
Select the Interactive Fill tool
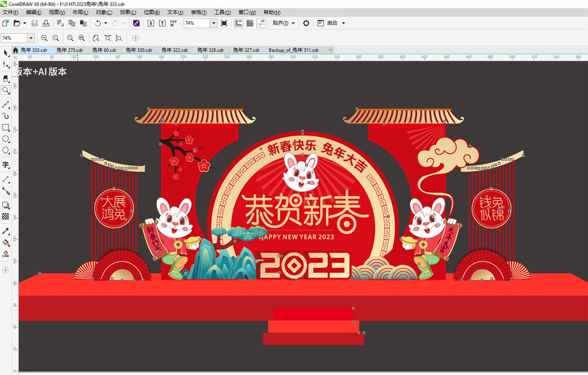coord(5,242)
